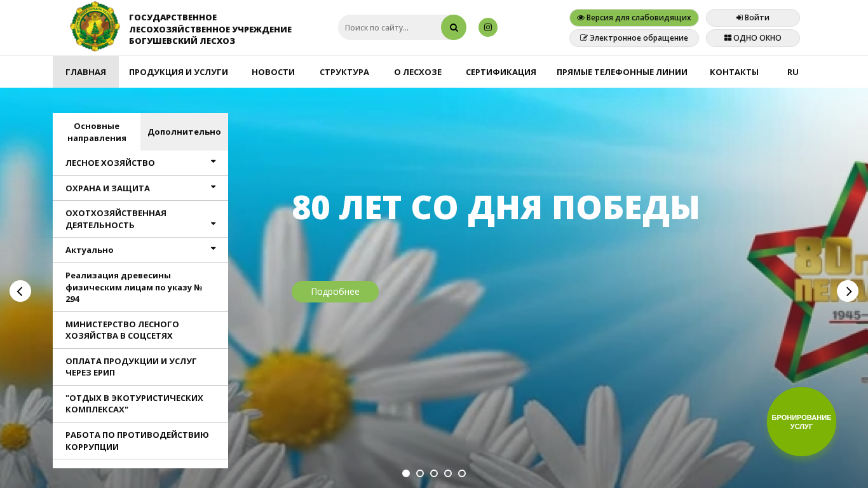This screenshot has height=488, width=868.
Task: Expand the Актуально section arrow
Action: [214, 248]
